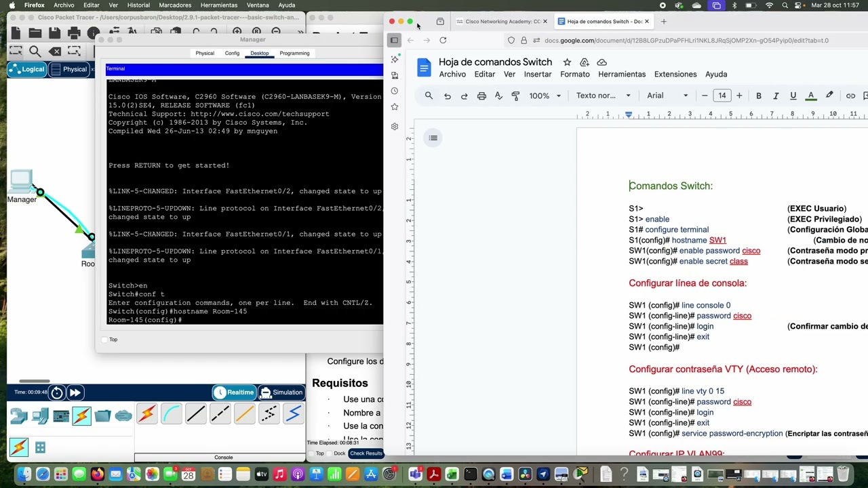
Task: Click the Docs text color button
Action: click(810, 96)
